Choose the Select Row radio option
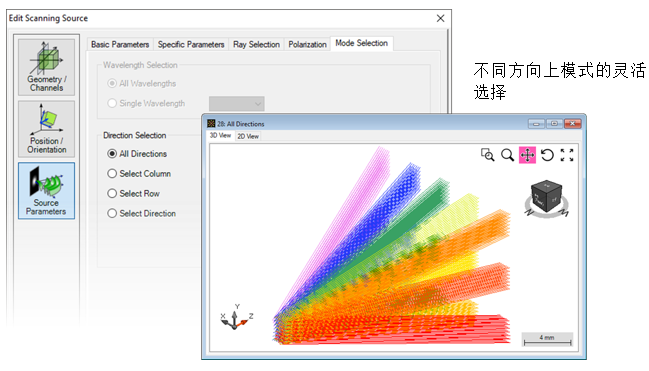The image size is (649, 371). click(x=133, y=193)
